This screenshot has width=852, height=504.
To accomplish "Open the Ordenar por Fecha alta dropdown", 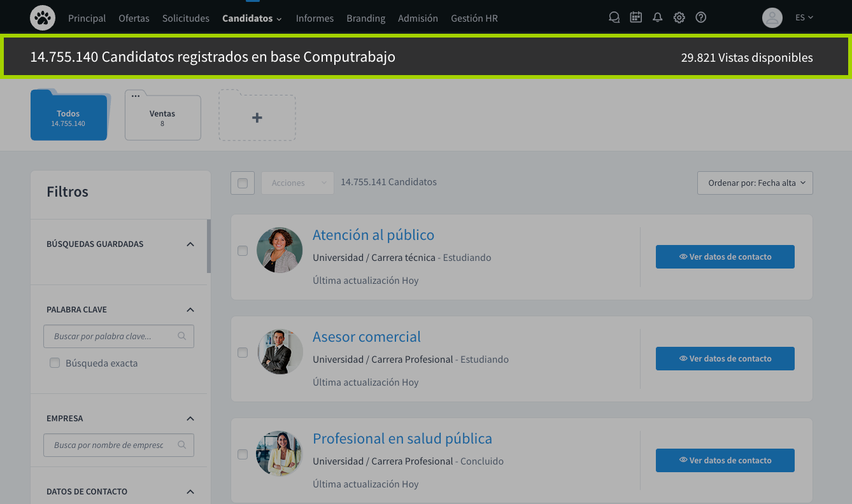I will tap(755, 183).
